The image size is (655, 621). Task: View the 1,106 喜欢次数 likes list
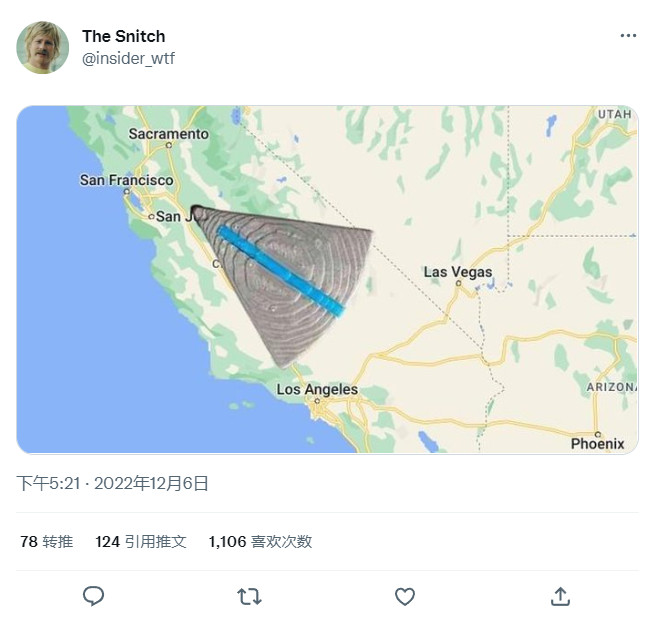260,541
